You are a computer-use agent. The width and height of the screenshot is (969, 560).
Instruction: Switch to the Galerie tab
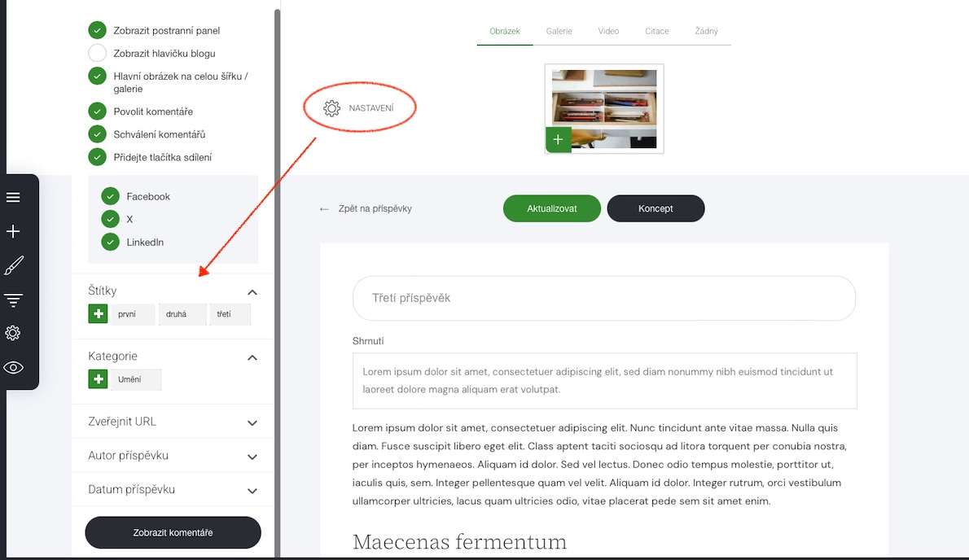[559, 31]
